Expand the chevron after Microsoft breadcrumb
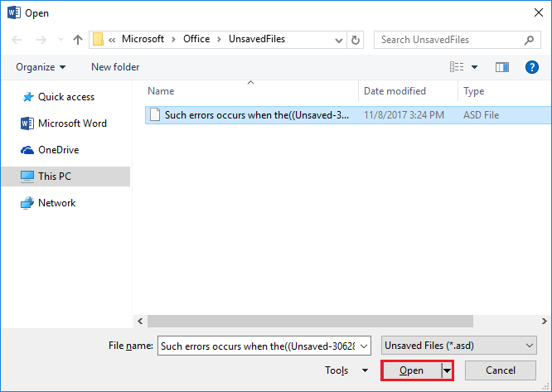This screenshot has width=552, height=392. tap(173, 40)
